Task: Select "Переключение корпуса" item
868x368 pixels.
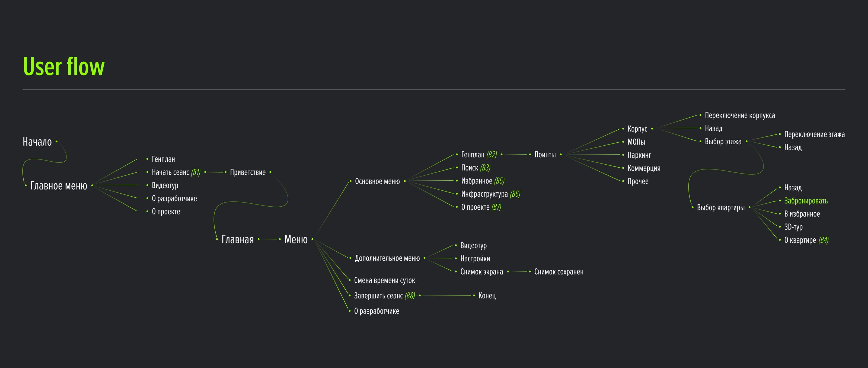Action: click(740, 116)
